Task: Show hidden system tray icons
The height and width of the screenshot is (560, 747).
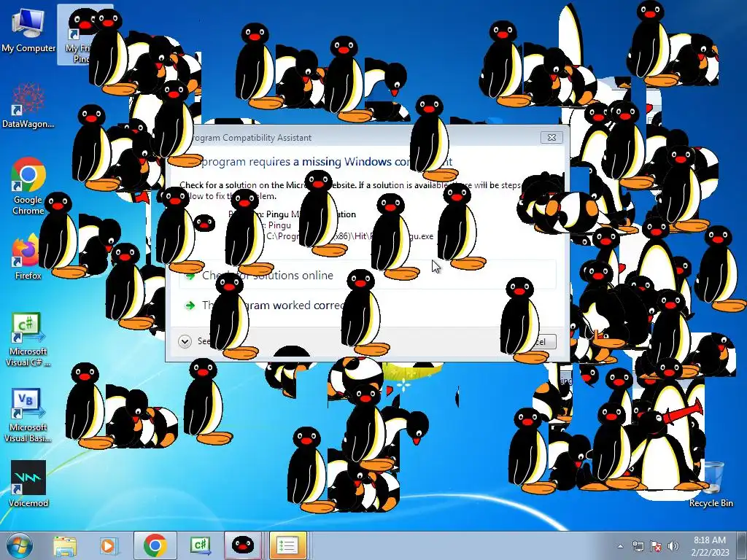Action: (x=620, y=546)
